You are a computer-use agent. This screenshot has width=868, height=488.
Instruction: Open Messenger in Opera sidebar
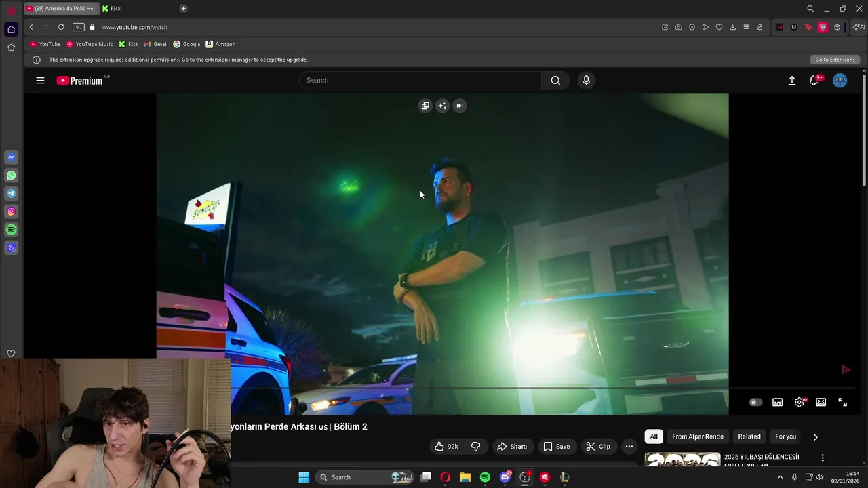[11, 157]
